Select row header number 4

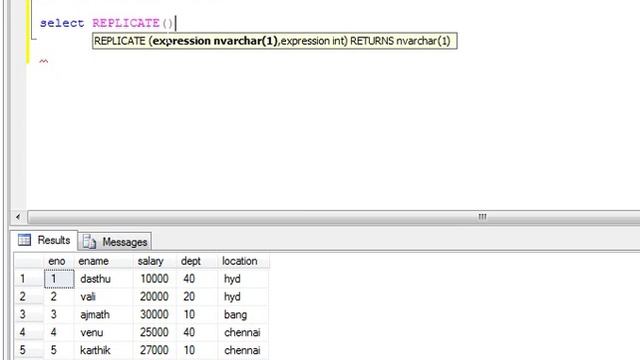(x=29, y=332)
